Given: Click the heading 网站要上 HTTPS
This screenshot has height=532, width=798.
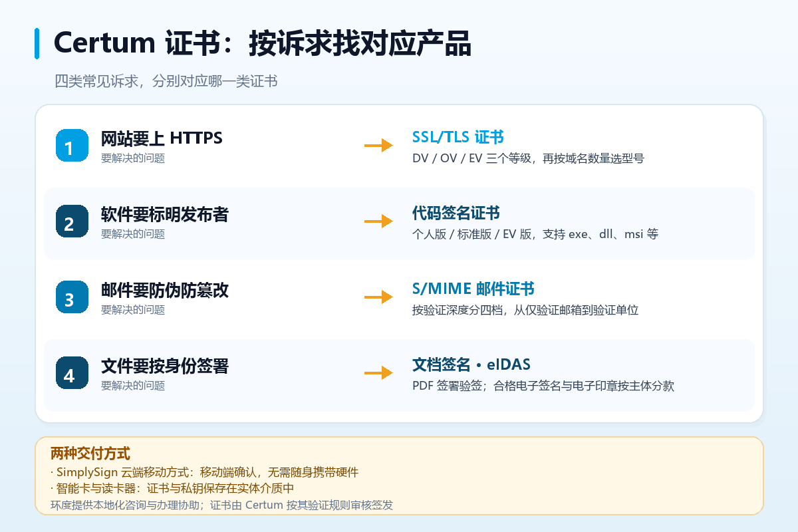Looking at the screenshot, I should 162,138.
